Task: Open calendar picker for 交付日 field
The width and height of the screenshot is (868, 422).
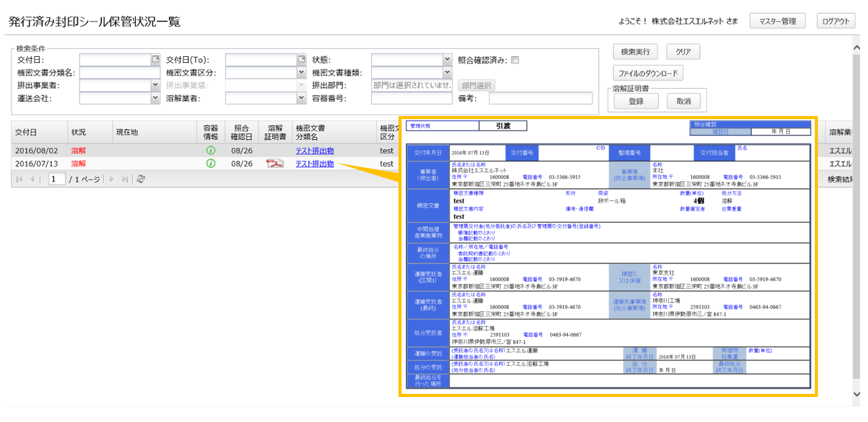Action: coord(155,60)
